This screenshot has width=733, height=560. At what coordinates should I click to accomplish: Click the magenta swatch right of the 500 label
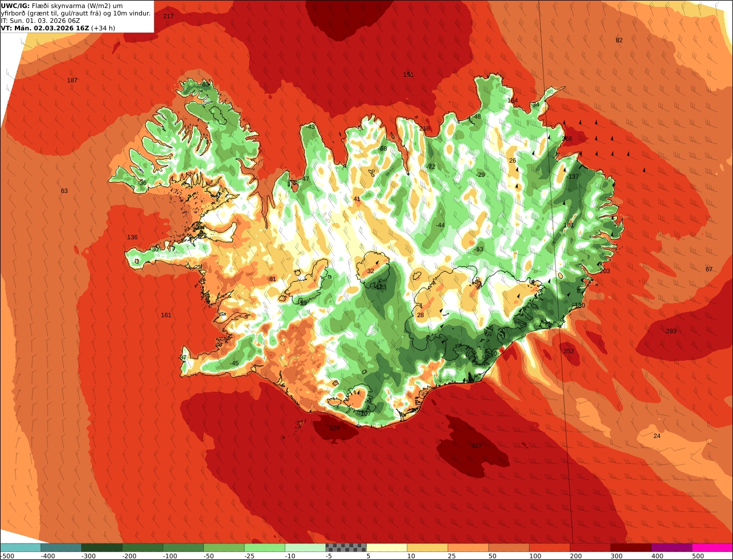[712, 547]
